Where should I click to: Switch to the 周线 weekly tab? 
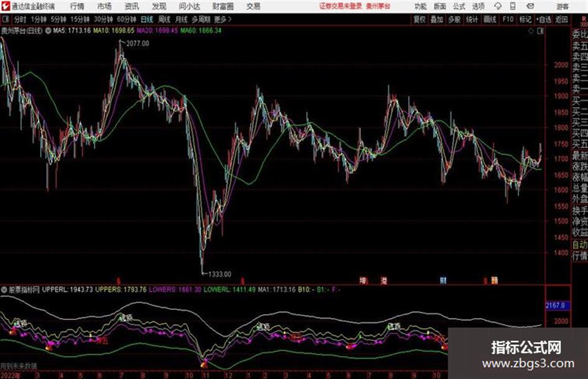click(x=164, y=19)
